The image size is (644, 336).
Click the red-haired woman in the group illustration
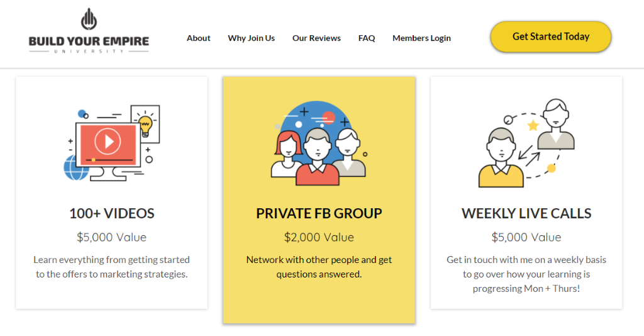287,154
